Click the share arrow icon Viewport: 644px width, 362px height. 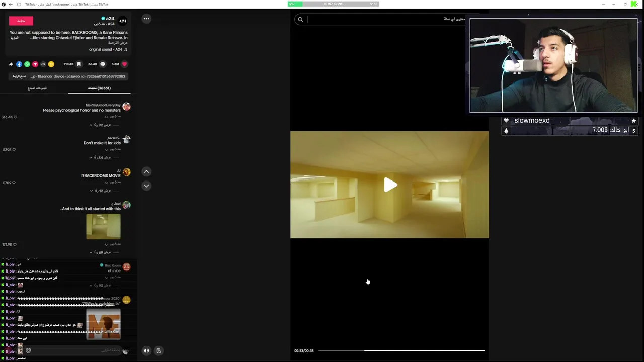pyautogui.click(x=11, y=64)
